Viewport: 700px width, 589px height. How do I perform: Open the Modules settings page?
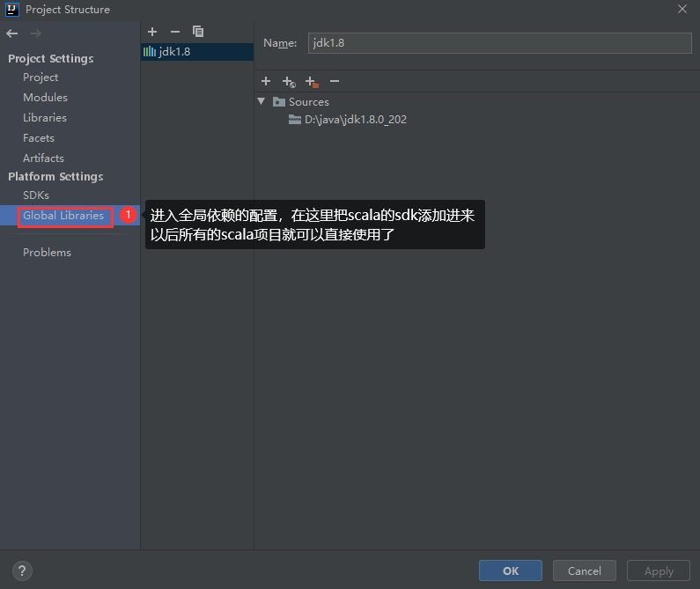[x=45, y=98]
